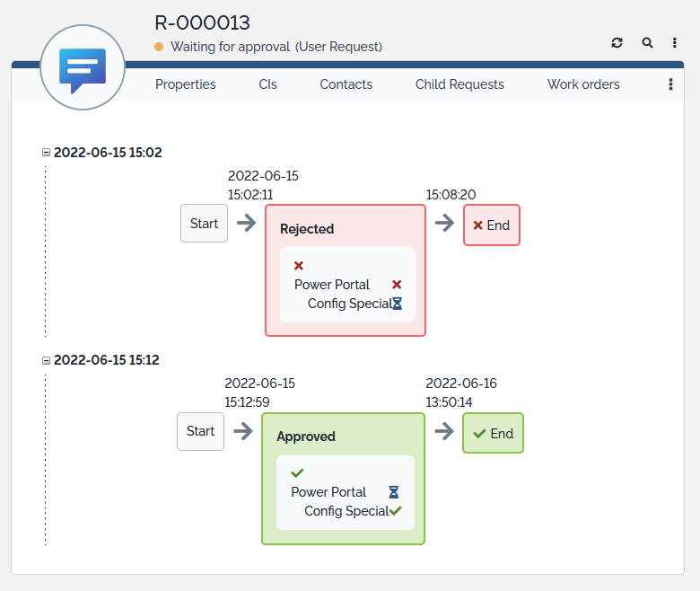Select the Work orders tab
Viewport: 700px width, 591px height.
pyautogui.click(x=583, y=84)
